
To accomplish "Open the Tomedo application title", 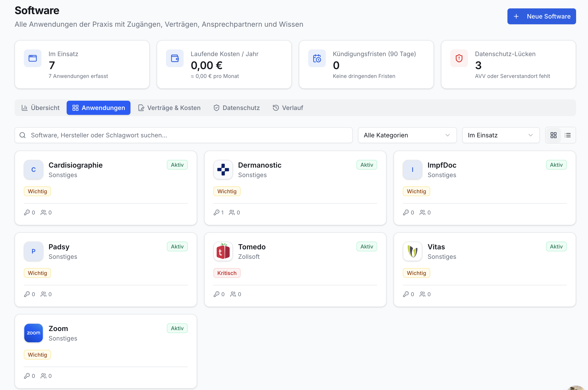I will click(x=252, y=247).
